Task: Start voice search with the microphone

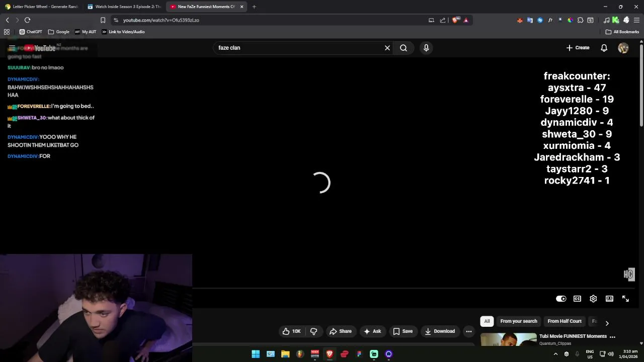Action: coord(426,48)
